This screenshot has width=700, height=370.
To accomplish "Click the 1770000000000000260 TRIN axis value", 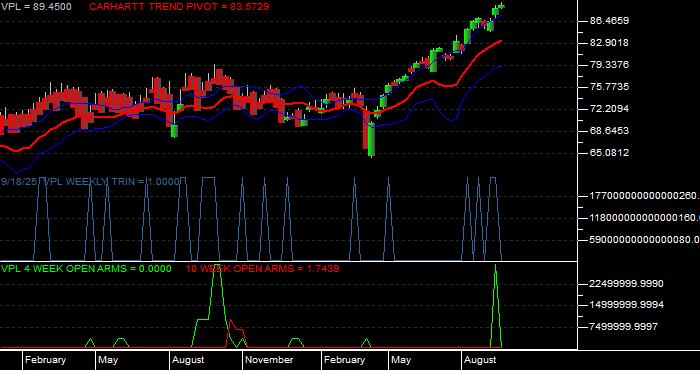I will pos(645,195).
